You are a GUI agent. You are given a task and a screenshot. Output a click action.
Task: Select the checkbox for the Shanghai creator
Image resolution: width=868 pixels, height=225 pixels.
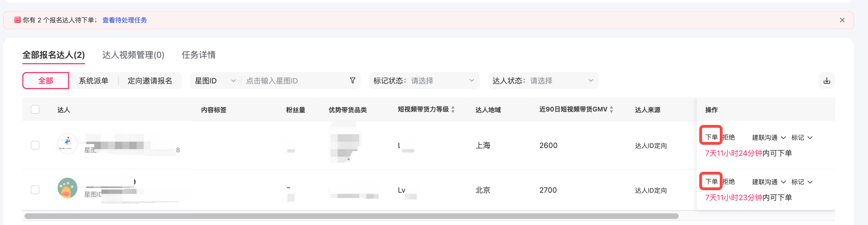point(35,145)
